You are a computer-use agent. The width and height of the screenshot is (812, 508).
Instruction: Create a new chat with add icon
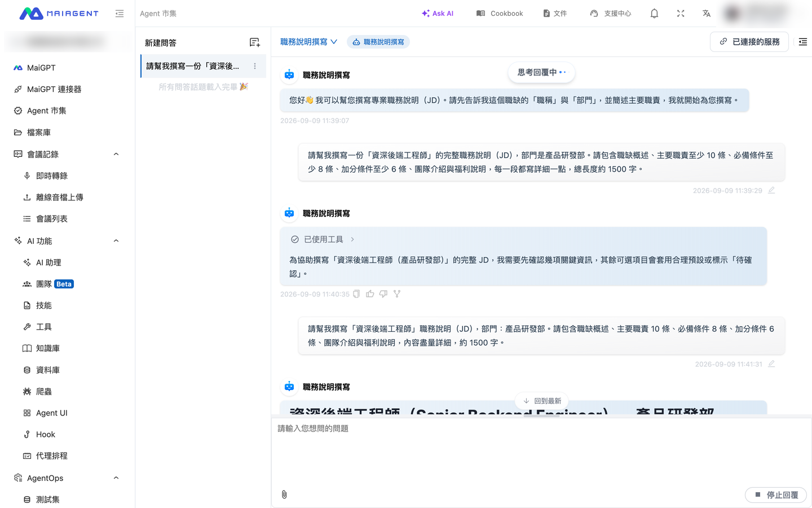tap(255, 42)
